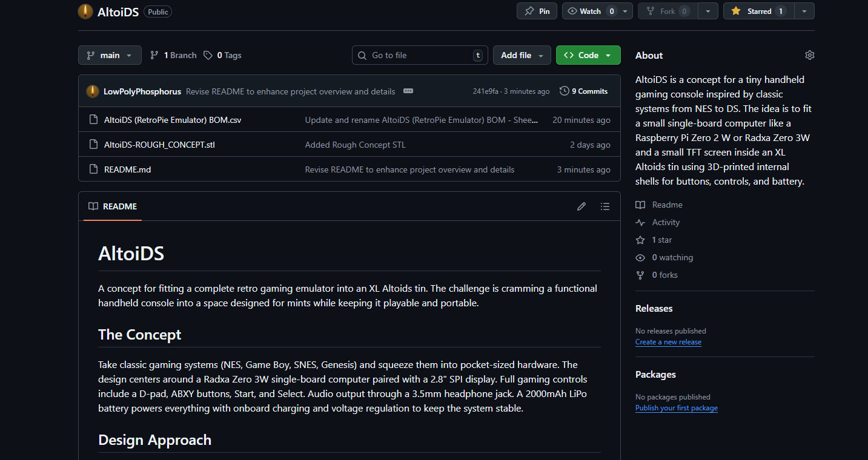View 9 Commits history
The width and height of the screenshot is (868, 460).
(x=584, y=91)
